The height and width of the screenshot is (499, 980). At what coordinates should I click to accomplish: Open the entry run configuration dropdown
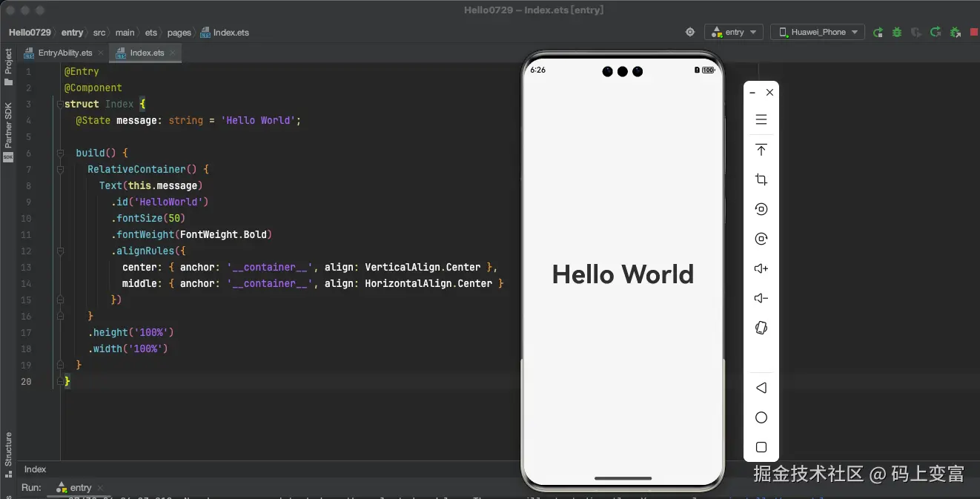(x=733, y=32)
